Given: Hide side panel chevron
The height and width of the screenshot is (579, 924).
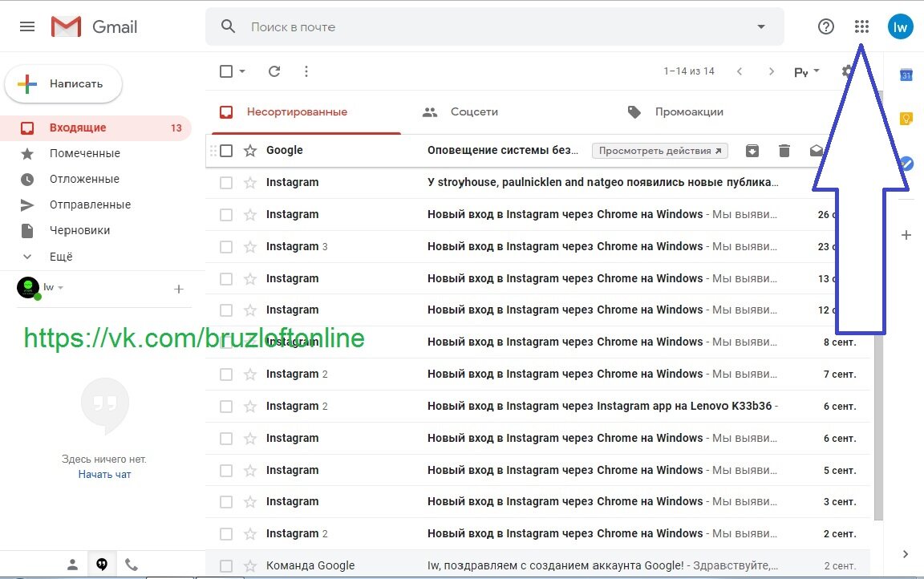Looking at the screenshot, I should pyautogui.click(x=906, y=553).
